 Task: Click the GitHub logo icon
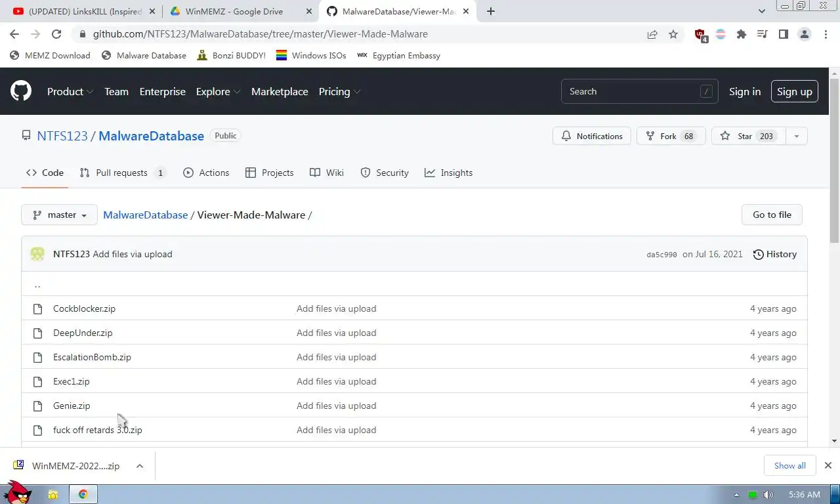point(21,91)
